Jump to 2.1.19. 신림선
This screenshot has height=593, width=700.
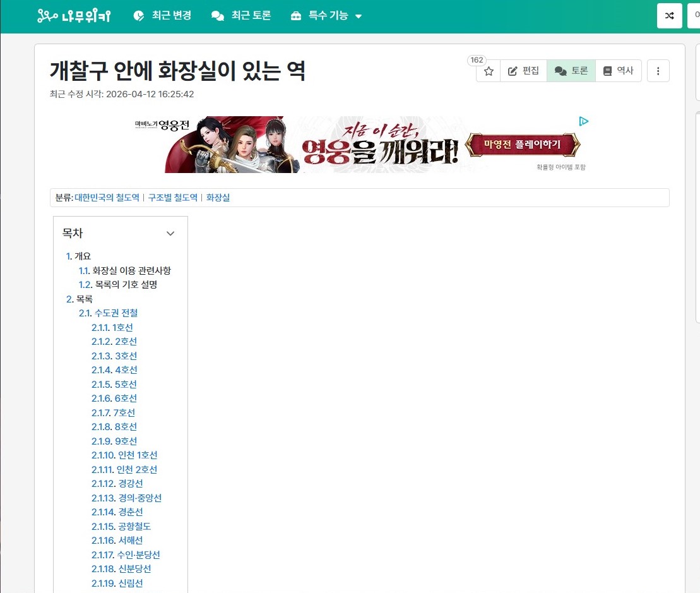pyautogui.click(x=117, y=583)
